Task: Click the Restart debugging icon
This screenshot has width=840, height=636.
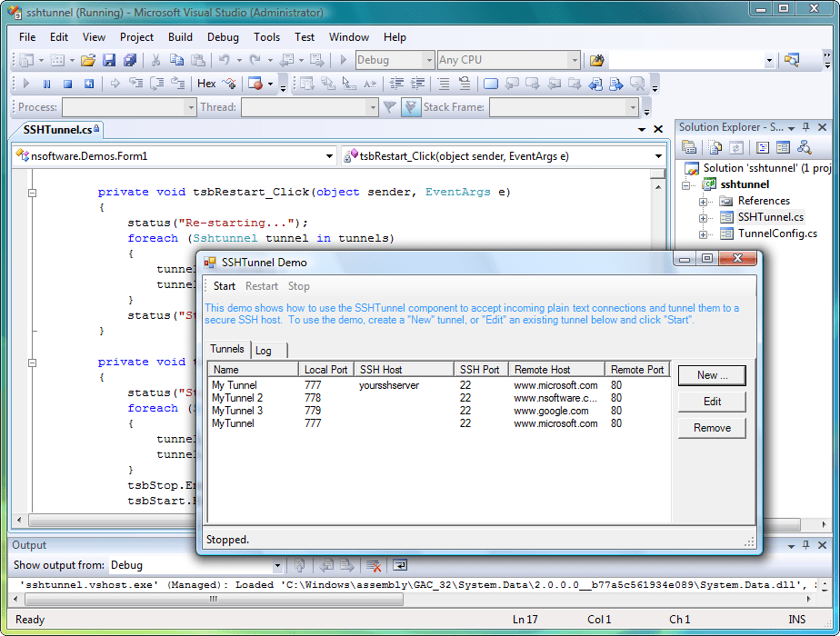Action: click(x=88, y=84)
